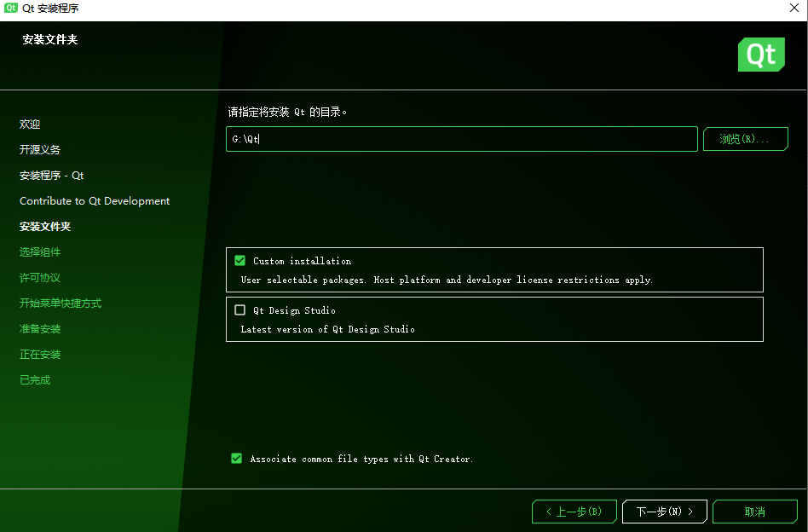
Task: Disable associating common file types with Qt Creator
Action: tap(236, 458)
